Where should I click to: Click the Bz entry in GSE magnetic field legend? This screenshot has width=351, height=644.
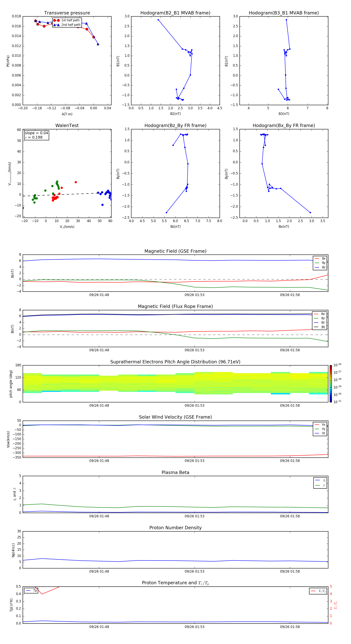coord(320,267)
